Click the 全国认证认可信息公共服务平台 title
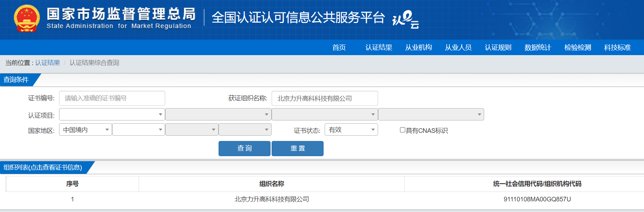644x212 pixels. [x=298, y=17]
